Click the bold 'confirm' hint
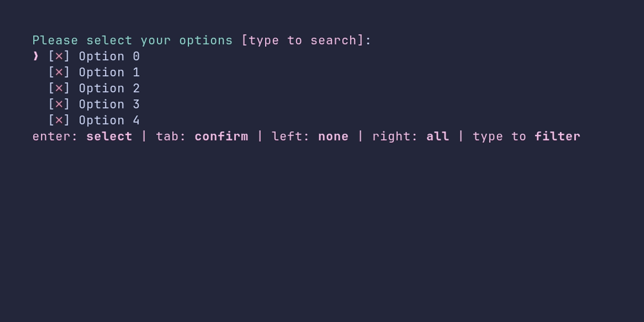Screen dimensions: 644x322 222,136
